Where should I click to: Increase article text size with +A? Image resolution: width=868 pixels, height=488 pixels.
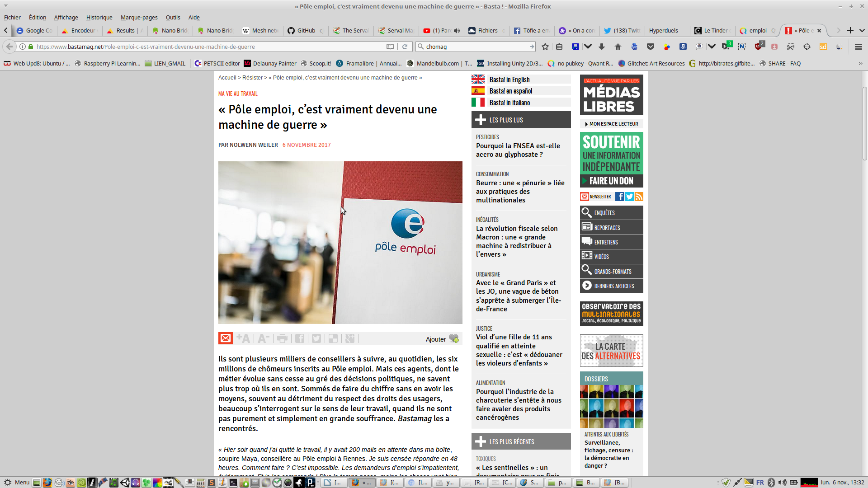243,338
